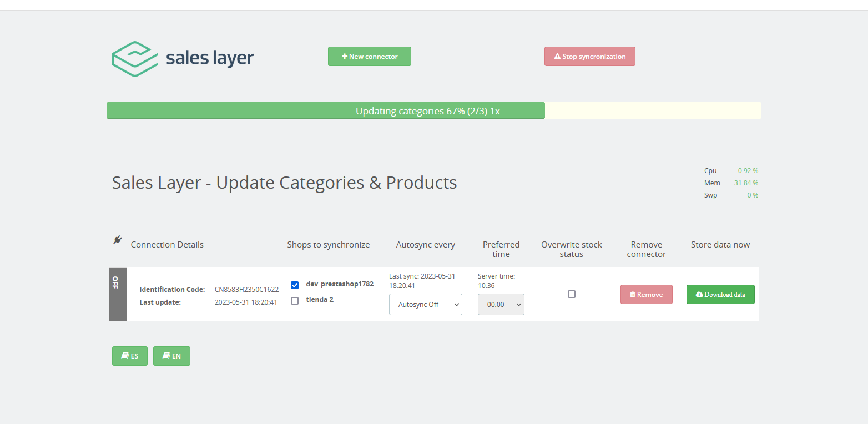Screen dimensions: 868x424
Task: Click the identification code CN8583H2350C1622
Action: (246, 289)
